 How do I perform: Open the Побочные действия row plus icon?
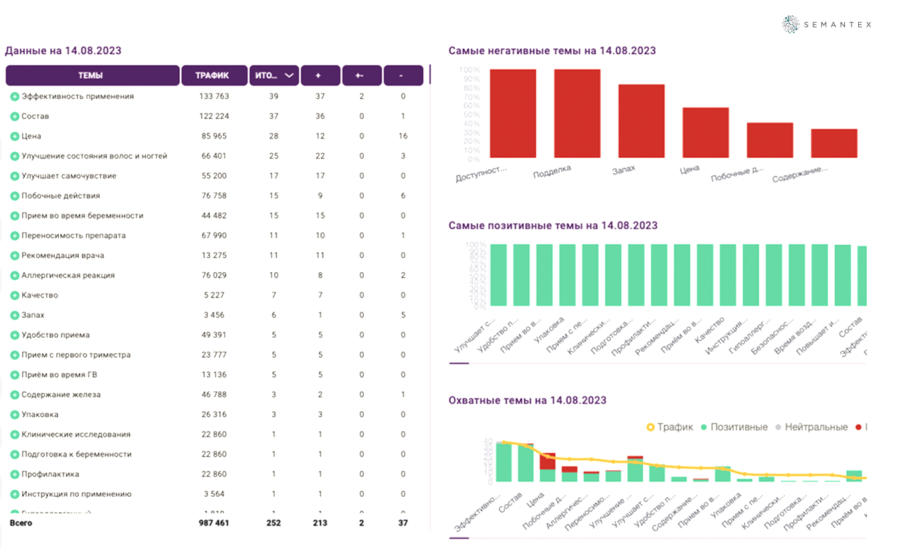(x=14, y=196)
